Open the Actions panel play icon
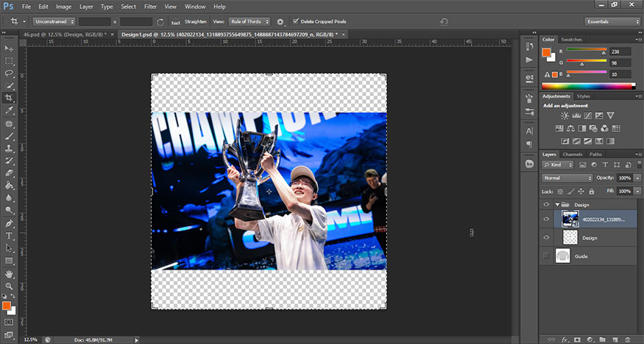 pyautogui.click(x=529, y=60)
